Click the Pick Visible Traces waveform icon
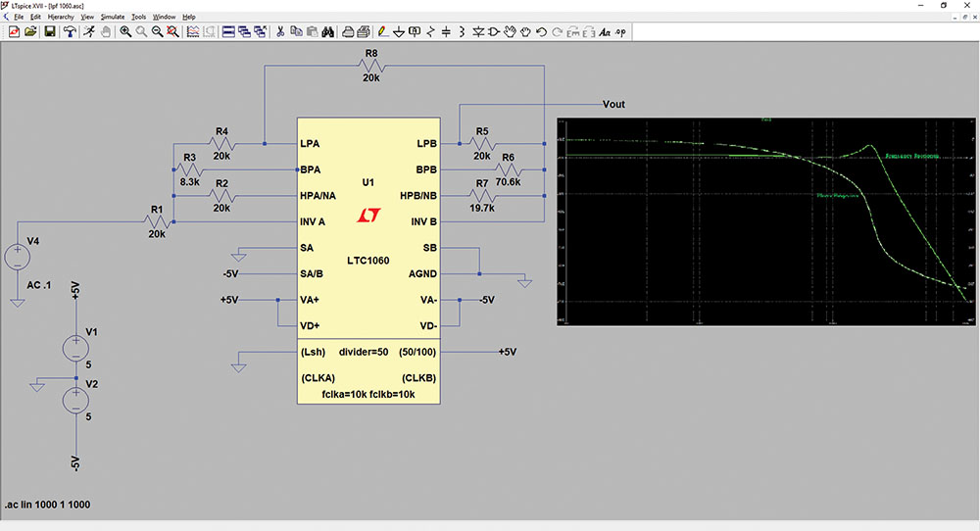This screenshot has height=531, width=980. (193, 32)
